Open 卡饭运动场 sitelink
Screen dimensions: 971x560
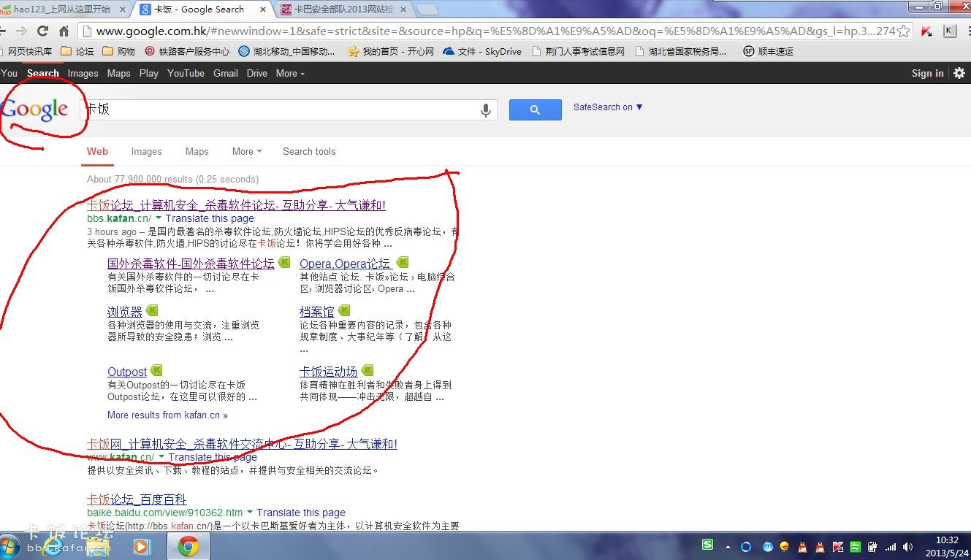click(x=328, y=372)
